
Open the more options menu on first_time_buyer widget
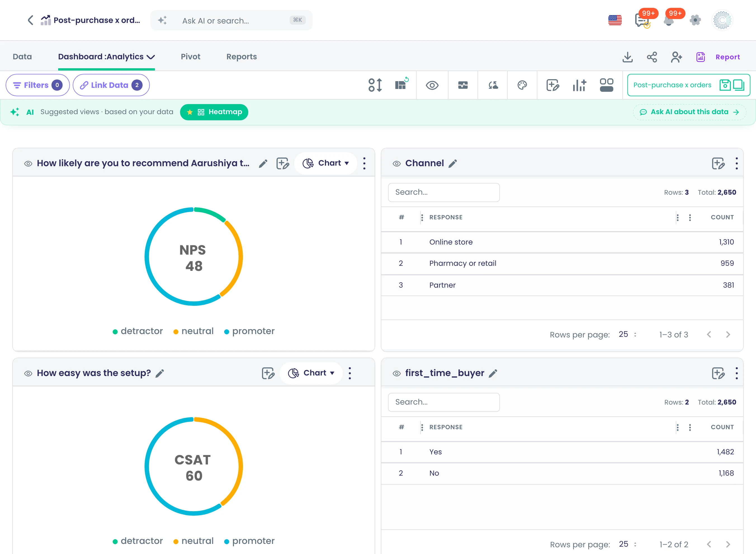(x=736, y=373)
